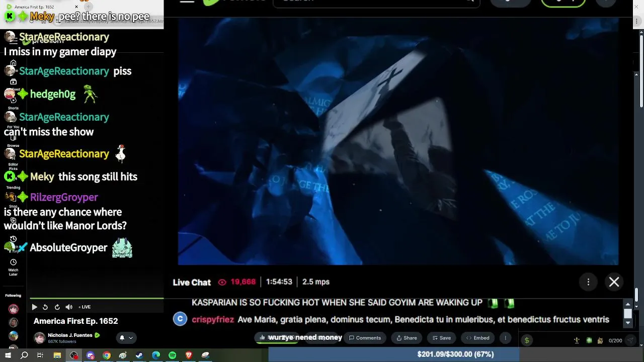
Task: Click the Live Chat header label
Action: [192, 283]
